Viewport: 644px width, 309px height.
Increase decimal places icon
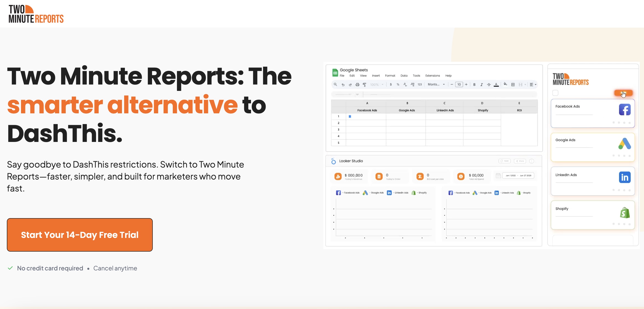pos(413,85)
